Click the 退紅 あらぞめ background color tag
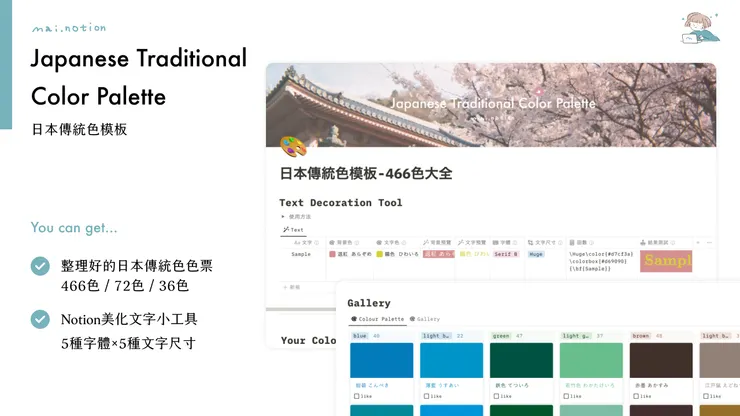Image resolution: width=740 pixels, height=416 pixels. tap(350, 254)
